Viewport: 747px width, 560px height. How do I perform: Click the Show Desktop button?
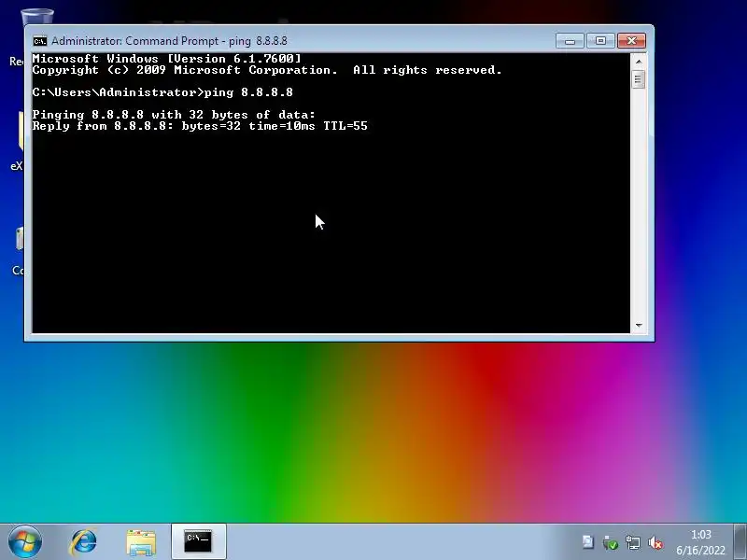point(740,542)
